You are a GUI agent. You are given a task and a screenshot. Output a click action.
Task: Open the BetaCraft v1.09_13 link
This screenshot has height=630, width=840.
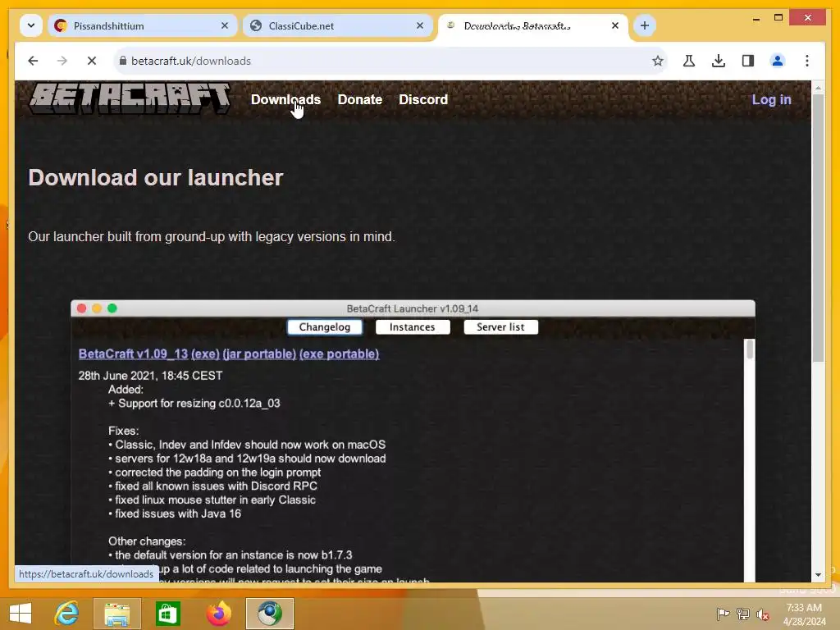133,354
